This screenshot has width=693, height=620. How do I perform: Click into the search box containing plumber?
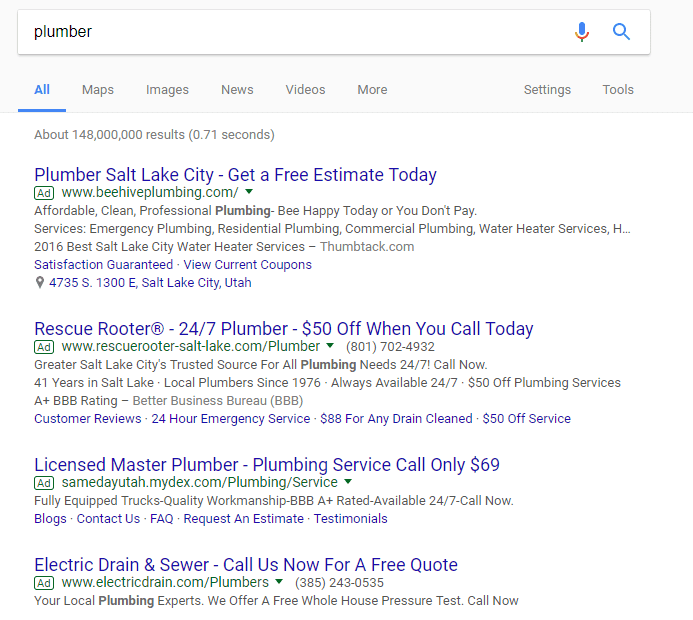pyautogui.click(x=290, y=32)
